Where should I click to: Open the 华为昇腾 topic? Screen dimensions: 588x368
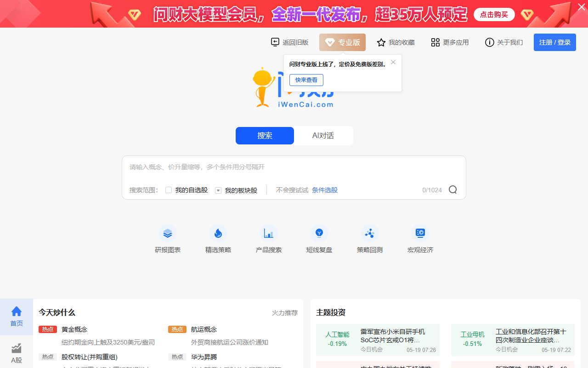pyautogui.click(x=204, y=357)
